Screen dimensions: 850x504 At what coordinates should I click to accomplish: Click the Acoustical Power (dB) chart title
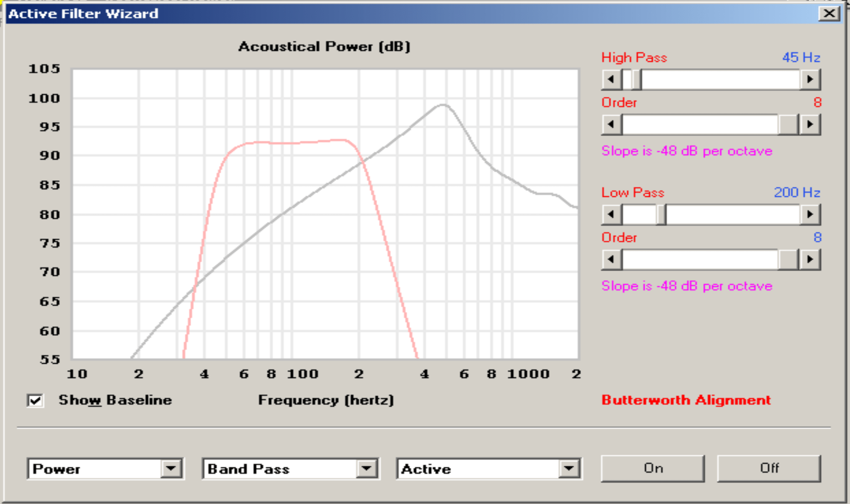pos(324,46)
